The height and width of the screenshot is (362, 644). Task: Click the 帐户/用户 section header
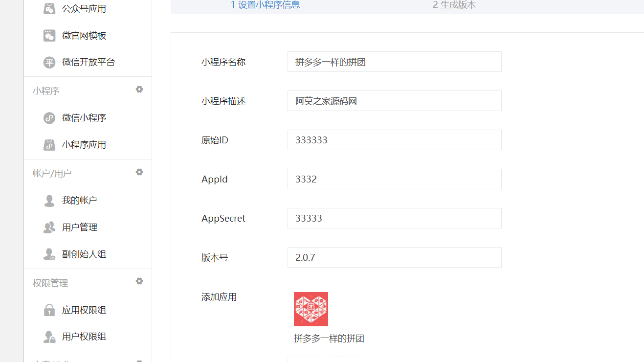[52, 174]
